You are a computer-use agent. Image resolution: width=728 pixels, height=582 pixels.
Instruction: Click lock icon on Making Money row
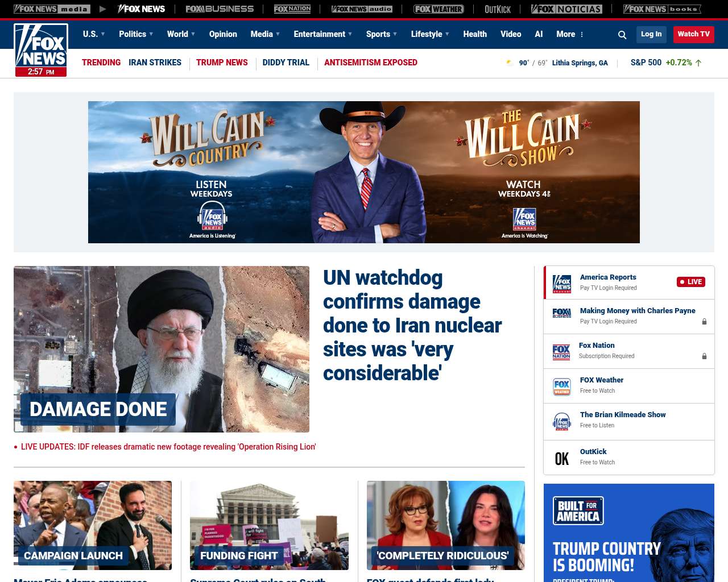coord(704,322)
